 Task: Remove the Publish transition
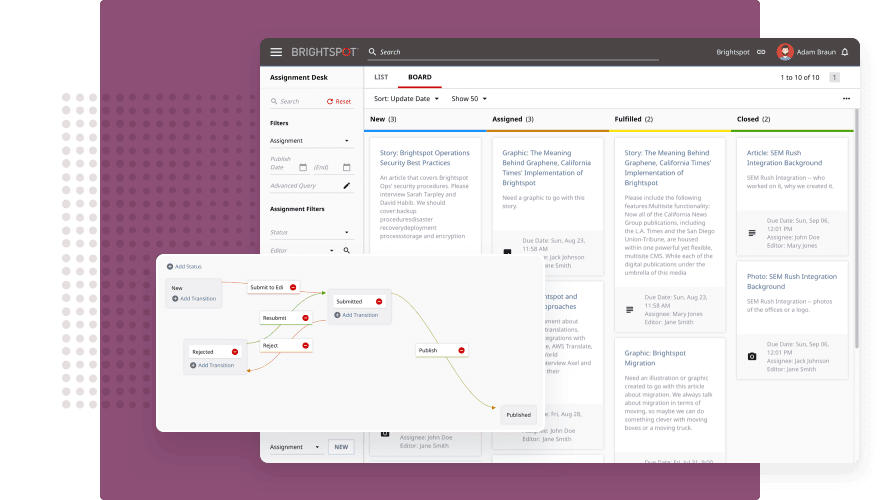461,351
